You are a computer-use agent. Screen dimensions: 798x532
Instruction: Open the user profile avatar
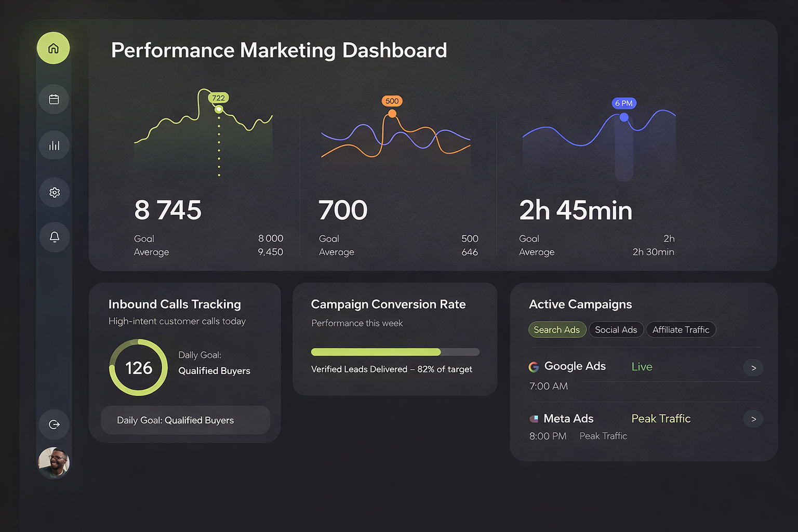point(54,462)
